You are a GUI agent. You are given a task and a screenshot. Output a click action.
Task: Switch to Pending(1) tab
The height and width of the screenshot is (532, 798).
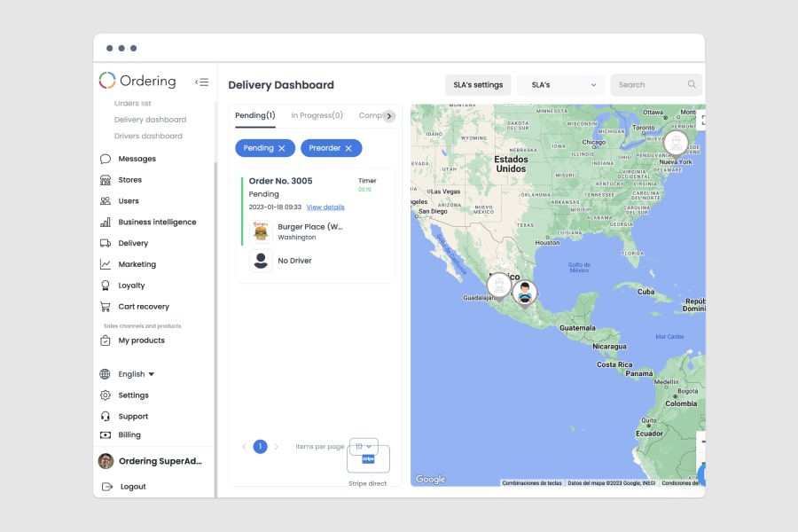pos(255,115)
